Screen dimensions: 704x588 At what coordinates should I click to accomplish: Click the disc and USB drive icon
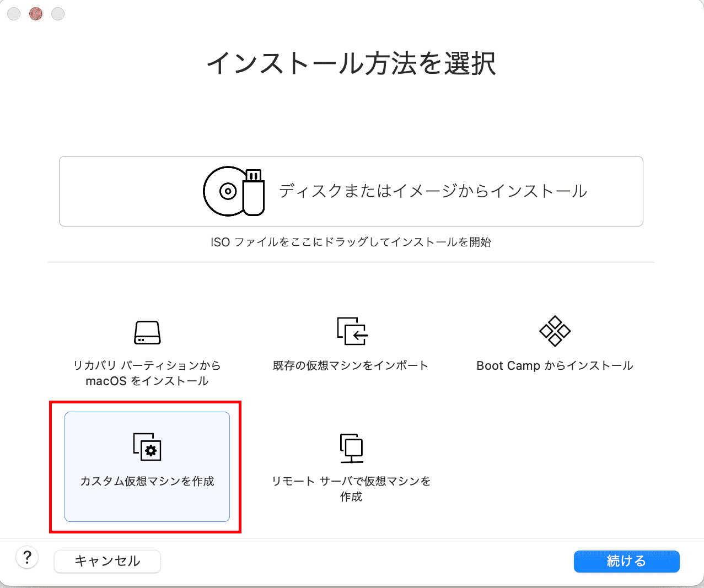tap(234, 191)
